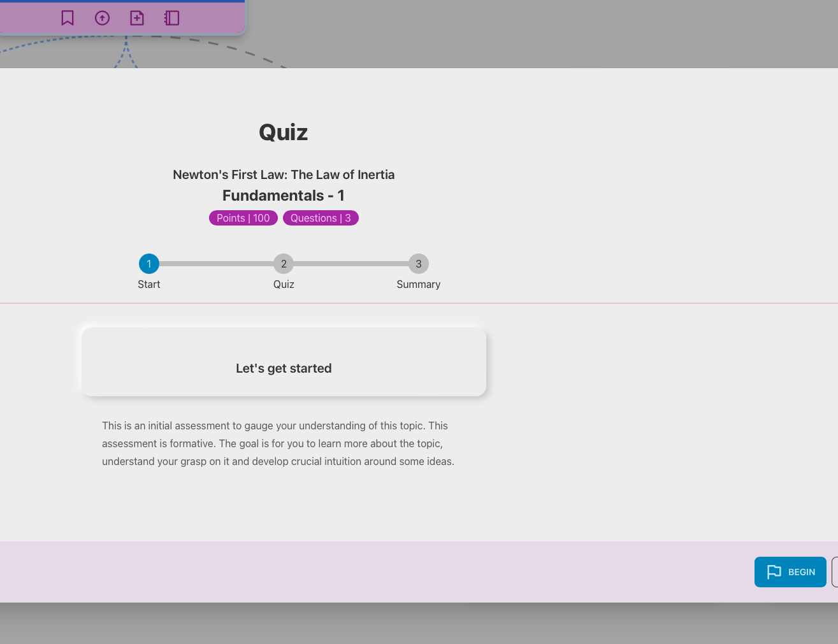This screenshot has width=838, height=644.
Task: Click the Newton's First Law topic title
Action: tap(284, 175)
